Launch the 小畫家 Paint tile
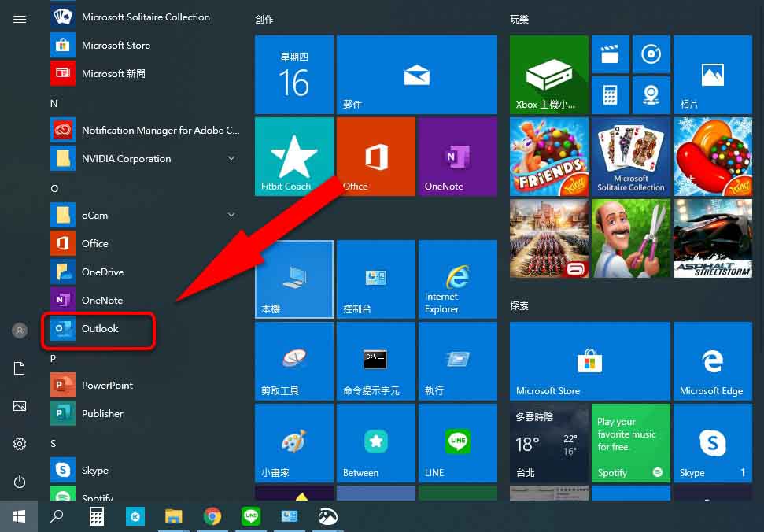This screenshot has width=764, height=532. 293,443
